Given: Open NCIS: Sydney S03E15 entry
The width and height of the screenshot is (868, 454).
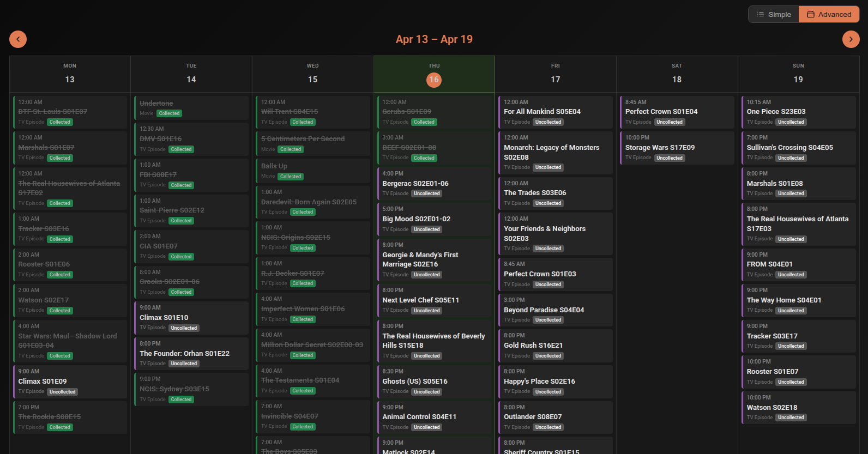Looking at the screenshot, I should [191, 389].
